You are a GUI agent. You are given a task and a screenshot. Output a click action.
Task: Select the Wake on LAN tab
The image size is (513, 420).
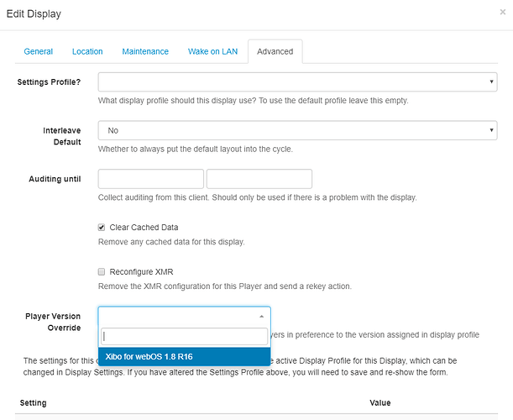tap(212, 51)
